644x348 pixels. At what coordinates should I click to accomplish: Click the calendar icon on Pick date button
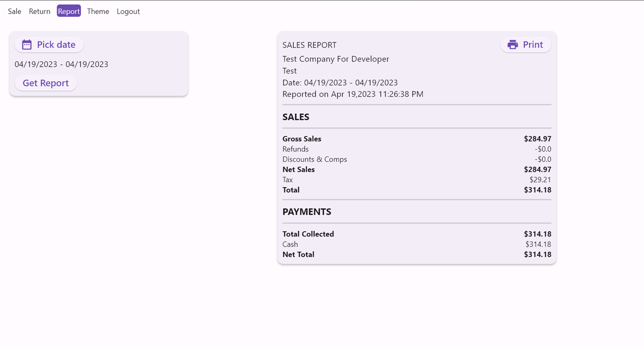(x=27, y=44)
